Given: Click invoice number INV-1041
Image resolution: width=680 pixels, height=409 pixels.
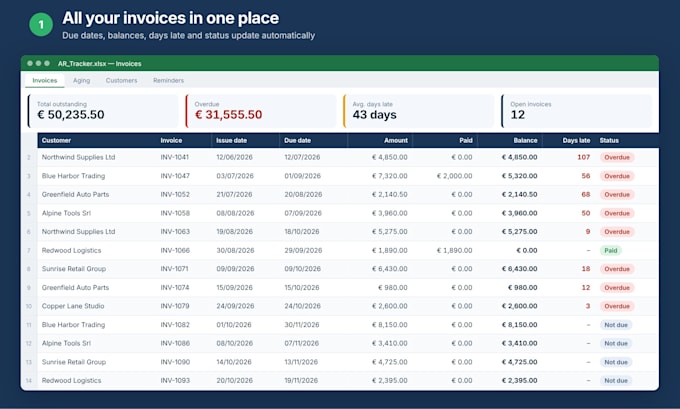Looking at the screenshot, I should (175, 157).
